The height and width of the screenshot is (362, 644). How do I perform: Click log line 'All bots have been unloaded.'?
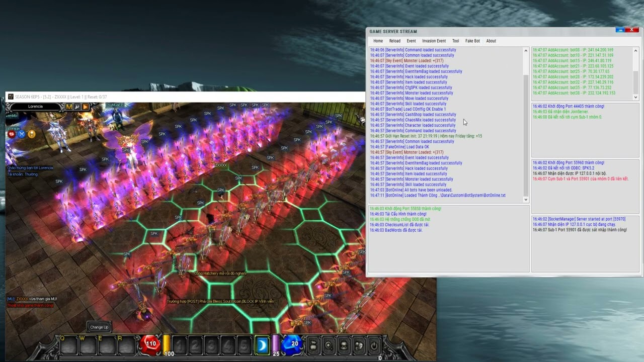[411, 190]
